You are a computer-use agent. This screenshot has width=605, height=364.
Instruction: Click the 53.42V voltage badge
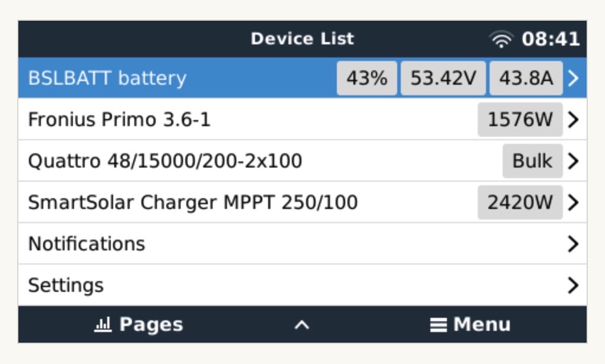pos(443,78)
